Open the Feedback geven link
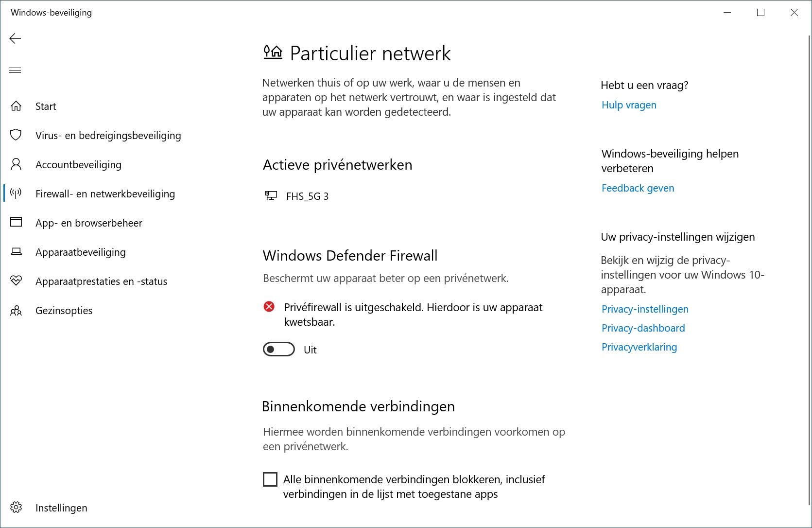Screen dimensions: 812x528 pos(638,188)
